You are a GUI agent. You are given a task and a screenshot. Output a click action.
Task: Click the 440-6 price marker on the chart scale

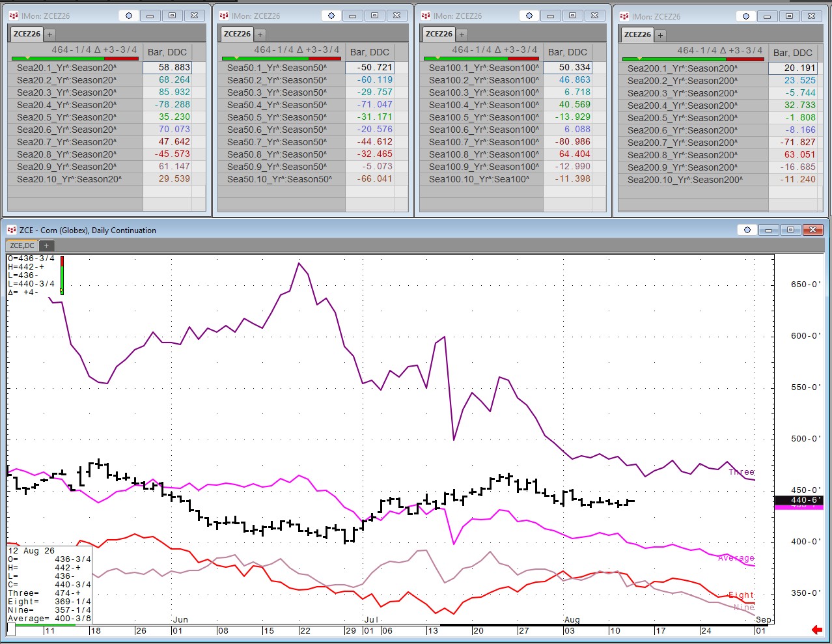[x=799, y=500]
